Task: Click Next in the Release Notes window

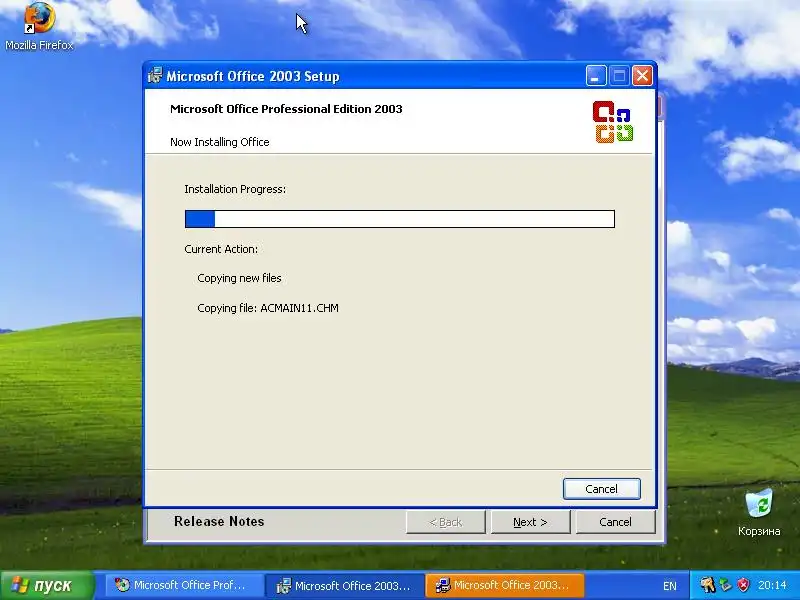Action: tap(530, 522)
